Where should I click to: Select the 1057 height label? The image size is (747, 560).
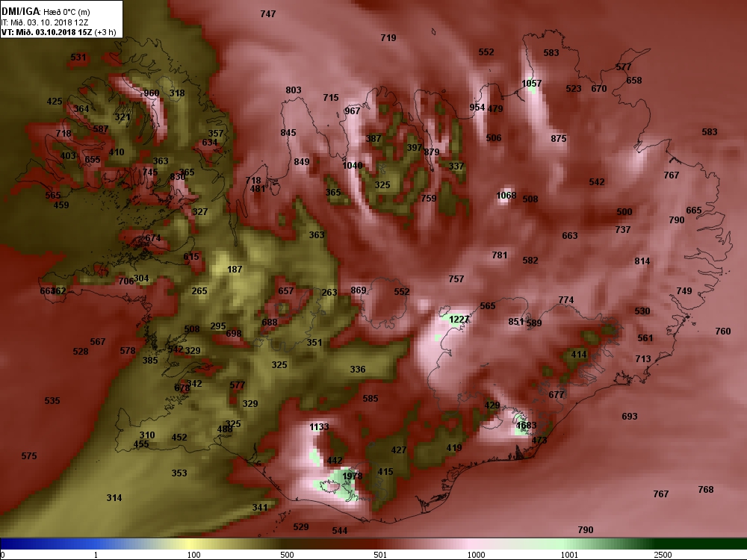(532, 84)
